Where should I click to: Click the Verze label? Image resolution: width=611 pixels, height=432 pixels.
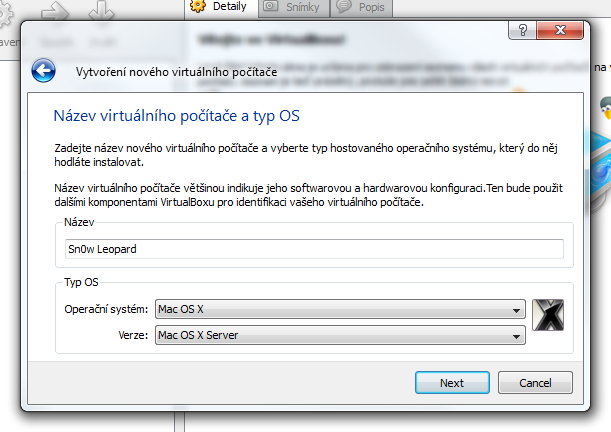[133, 335]
